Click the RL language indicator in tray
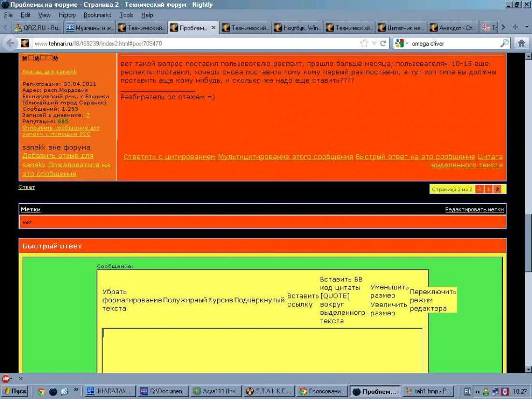This screenshot has width=532, height=399. click(x=468, y=392)
